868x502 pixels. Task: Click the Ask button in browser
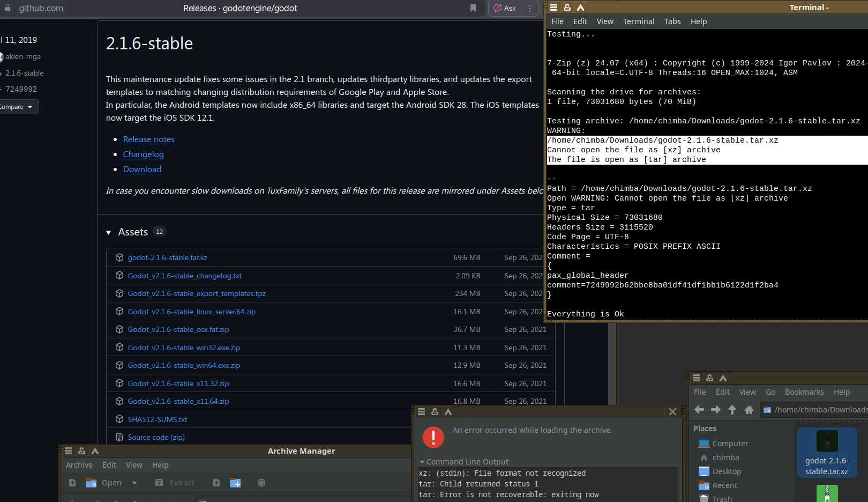click(505, 8)
